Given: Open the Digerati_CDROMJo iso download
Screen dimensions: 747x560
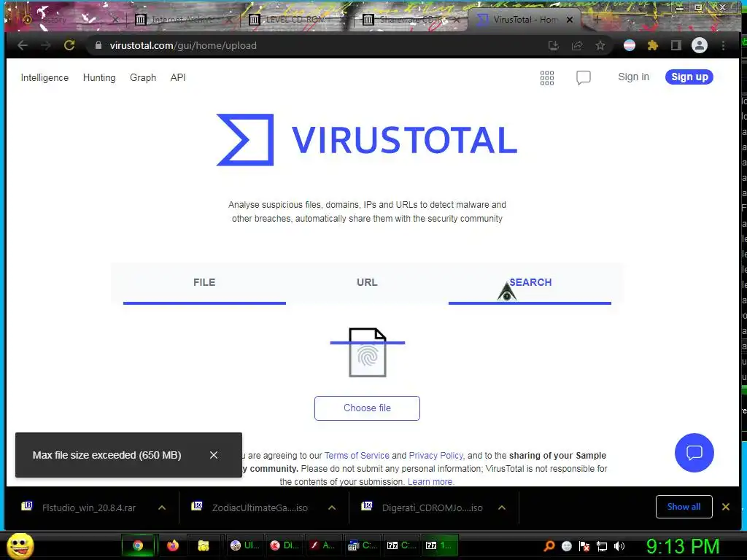Looking at the screenshot, I should click(432, 507).
